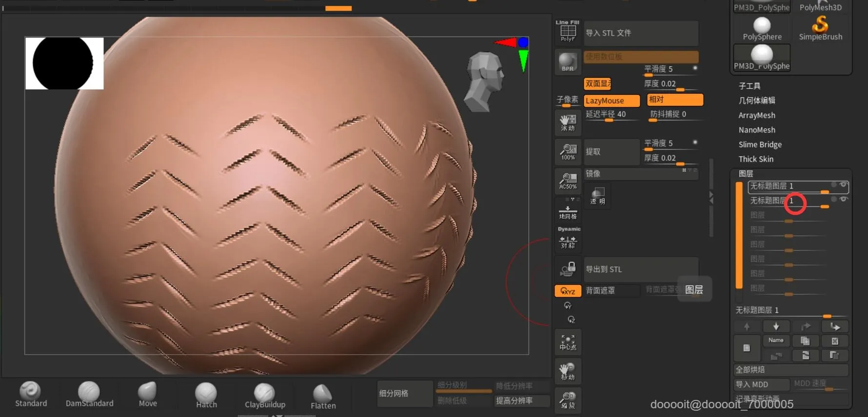Click the head camera view navigator
Image resolution: width=868 pixels, height=417 pixels.
click(x=484, y=81)
